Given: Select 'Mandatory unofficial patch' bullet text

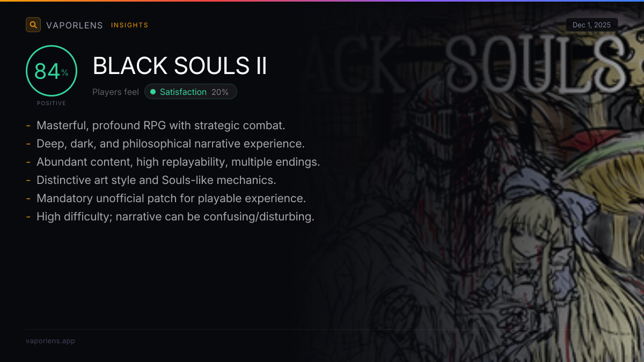Looking at the screenshot, I should [171, 198].
